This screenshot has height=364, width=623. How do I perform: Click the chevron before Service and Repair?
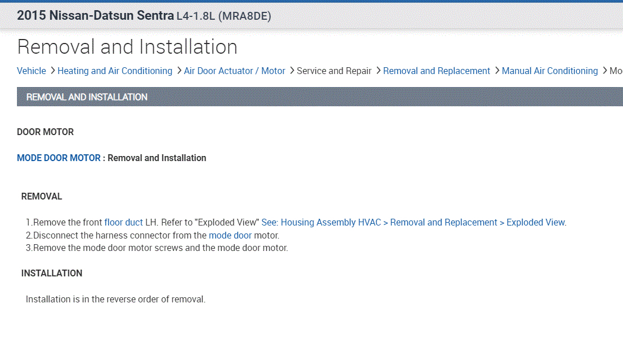click(x=292, y=71)
